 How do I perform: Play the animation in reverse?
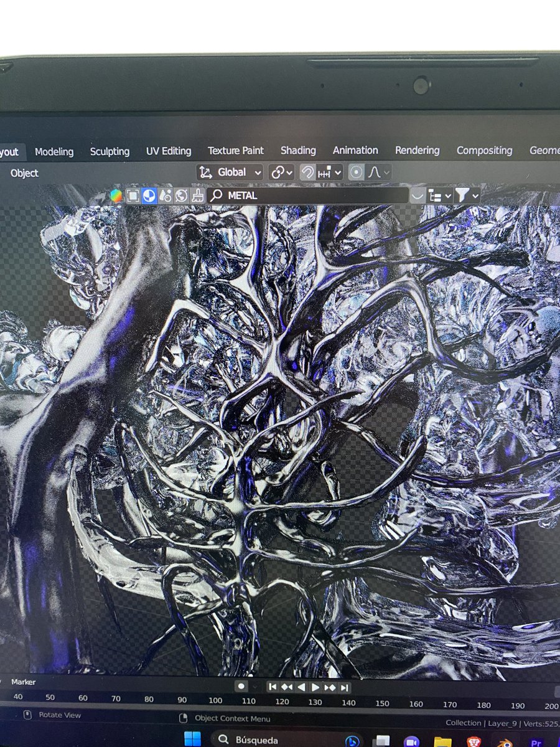(x=301, y=687)
